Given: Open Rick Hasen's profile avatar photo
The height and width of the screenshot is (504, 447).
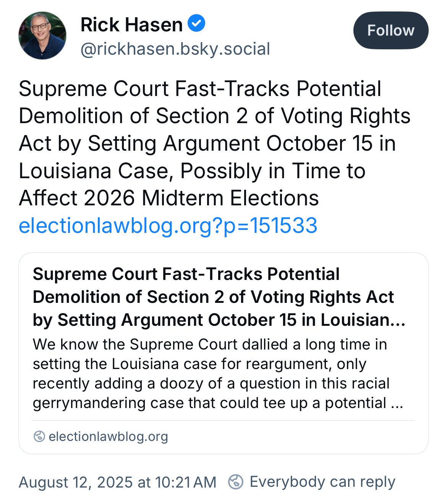Looking at the screenshot, I should coord(42,35).
